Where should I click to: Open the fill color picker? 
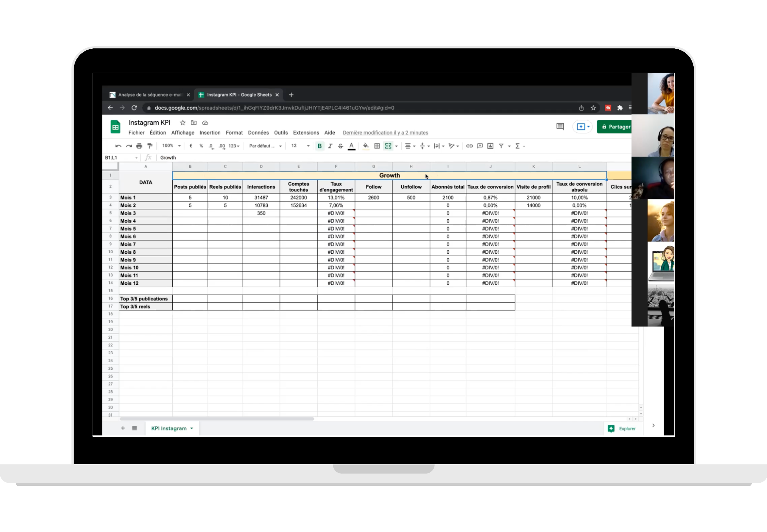click(366, 146)
